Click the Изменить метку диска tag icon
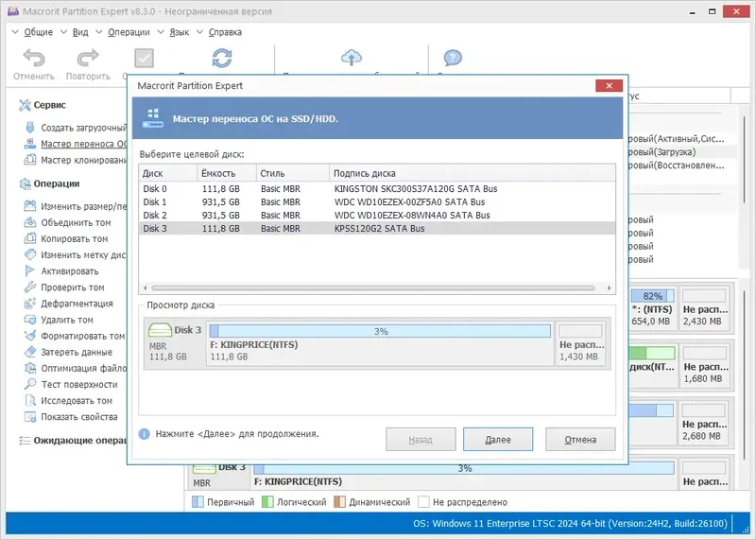This screenshot has height=540, width=756. 30,254
